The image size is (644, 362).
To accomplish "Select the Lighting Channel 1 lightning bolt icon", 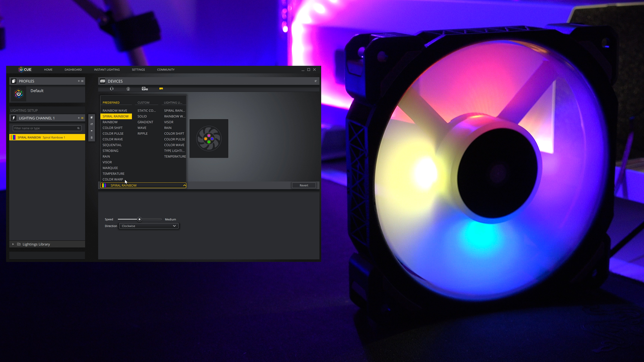I will coord(13,118).
